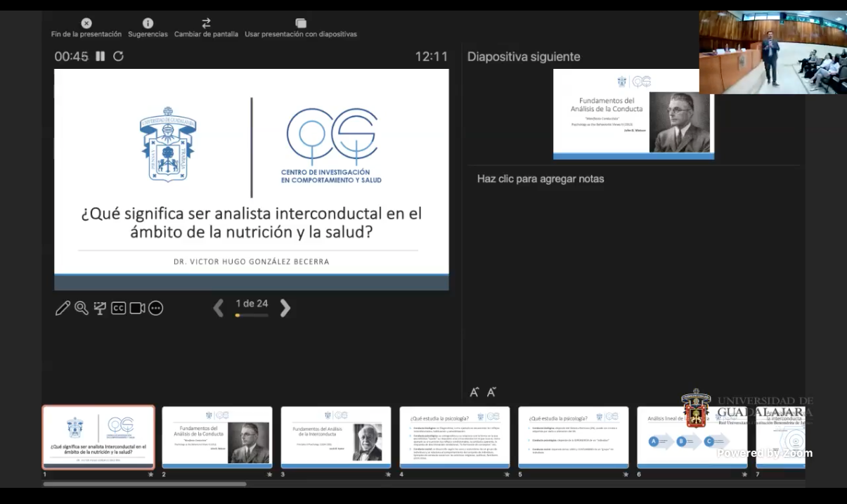Click the notes area 'Haz clic para agregar notas'
847x504 pixels.
[x=540, y=179]
